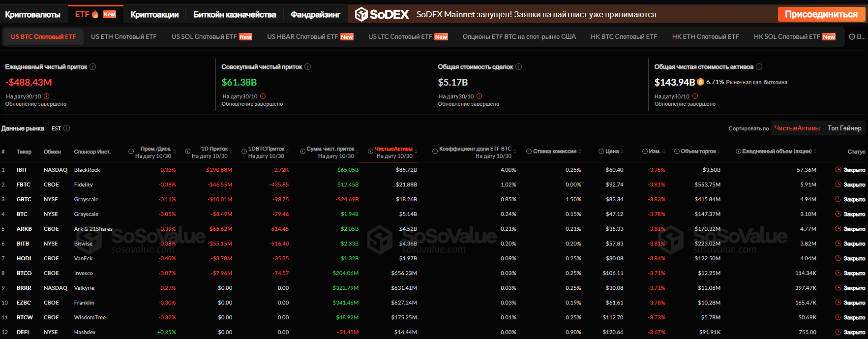Open the HK BTC Спотовый ETF tab

tap(624, 37)
